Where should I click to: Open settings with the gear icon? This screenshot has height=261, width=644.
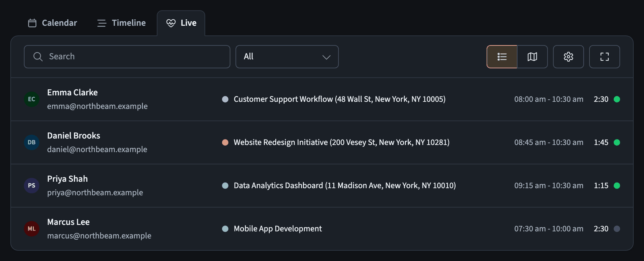click(x=568, y=57)
